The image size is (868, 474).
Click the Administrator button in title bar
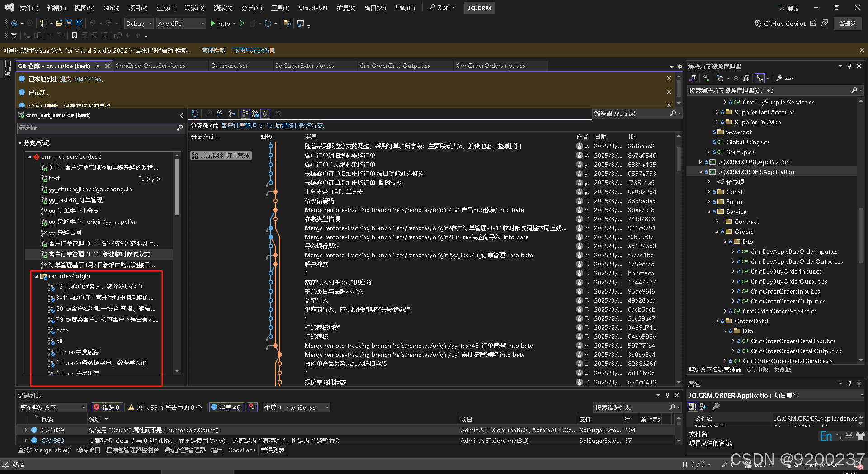click(x=847, y=24)
